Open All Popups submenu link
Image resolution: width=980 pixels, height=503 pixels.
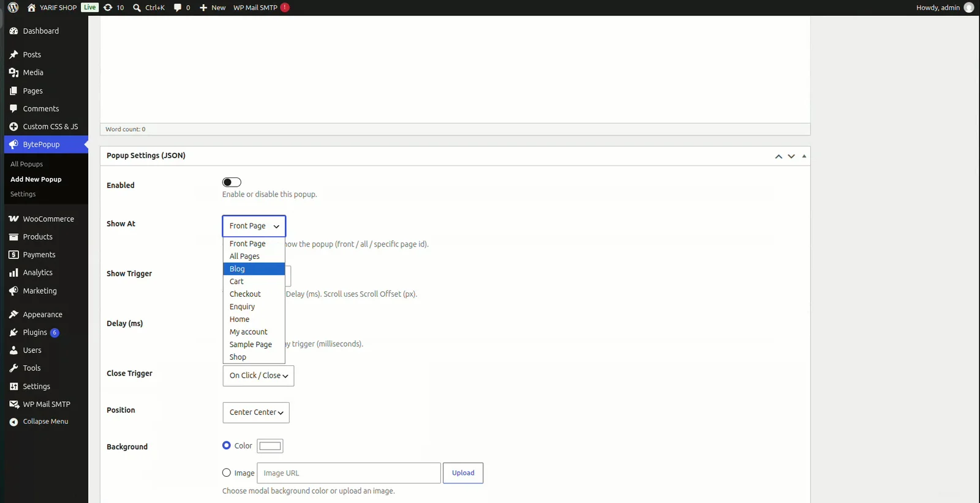pos(26,164)
